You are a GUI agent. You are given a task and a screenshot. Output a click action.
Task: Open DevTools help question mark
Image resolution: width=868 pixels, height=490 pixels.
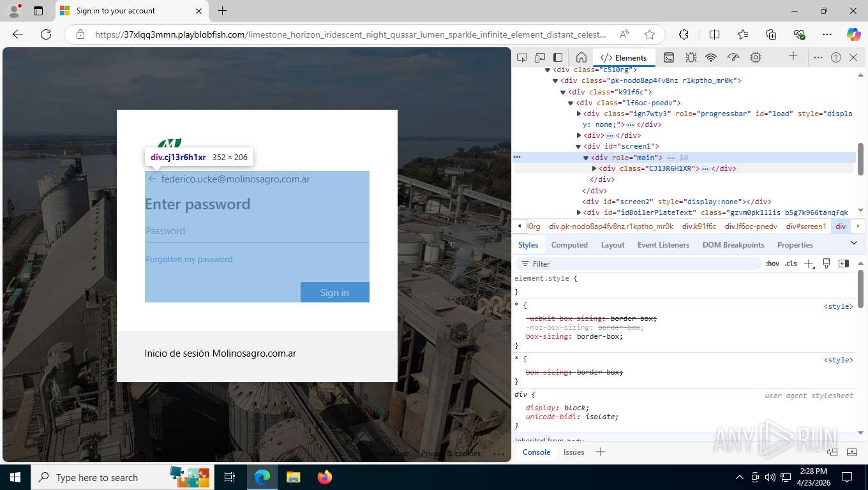point(836,57)
